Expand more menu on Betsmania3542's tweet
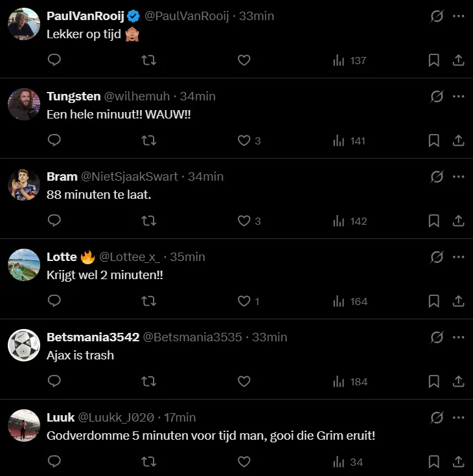The width and height of the screenshot is (473, 476). pos(459,337)
